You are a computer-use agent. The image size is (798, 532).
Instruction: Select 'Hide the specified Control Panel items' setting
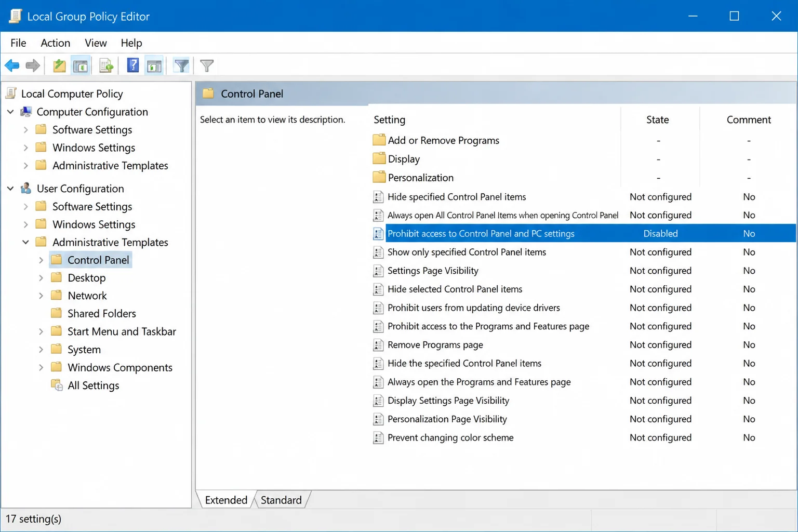pos(464,363)
